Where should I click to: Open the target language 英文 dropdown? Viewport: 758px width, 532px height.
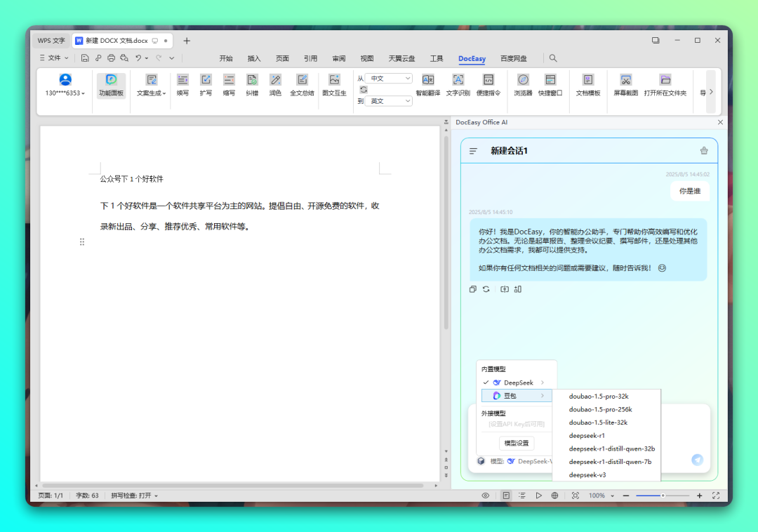click(388, 101)
